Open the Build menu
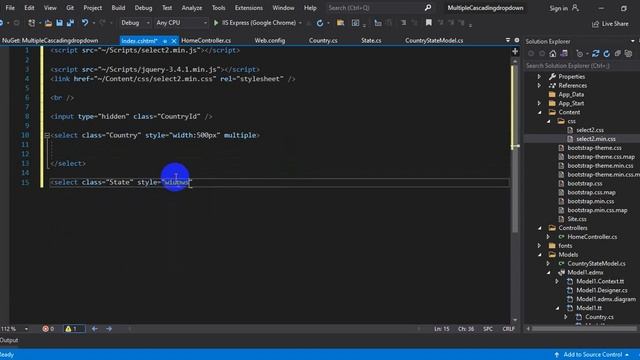640x360 pixels. click(x=118, y=8)
